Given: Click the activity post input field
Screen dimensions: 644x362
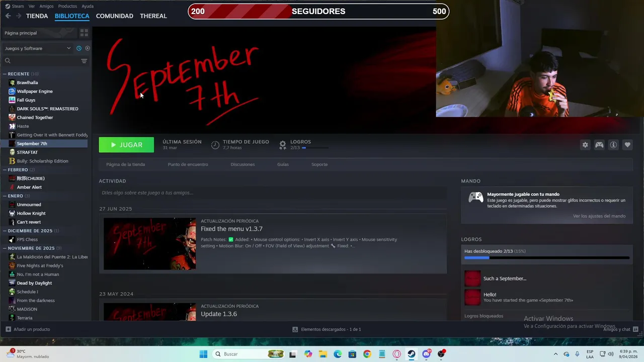Looking at the screenshot, I should 273,193.
